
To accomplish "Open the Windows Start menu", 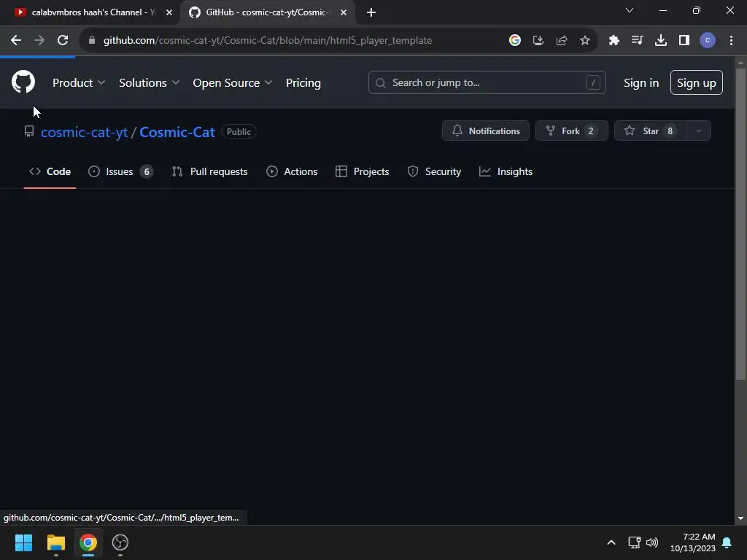I will click(24, 542).
